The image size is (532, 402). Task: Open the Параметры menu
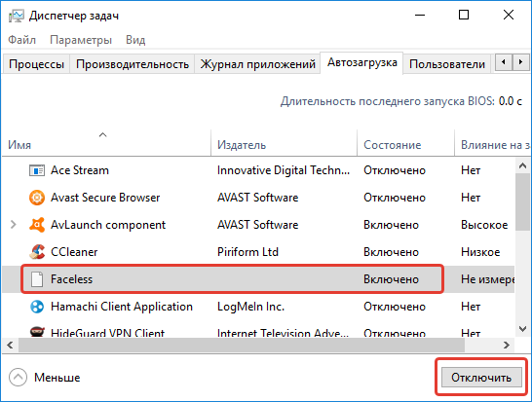(x=81, y=40)
